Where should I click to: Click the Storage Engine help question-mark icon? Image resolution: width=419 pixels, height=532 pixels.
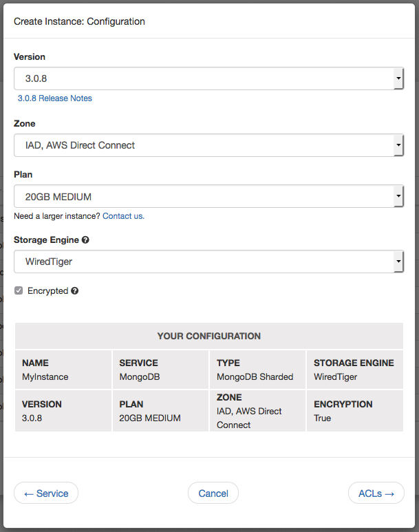85,240
